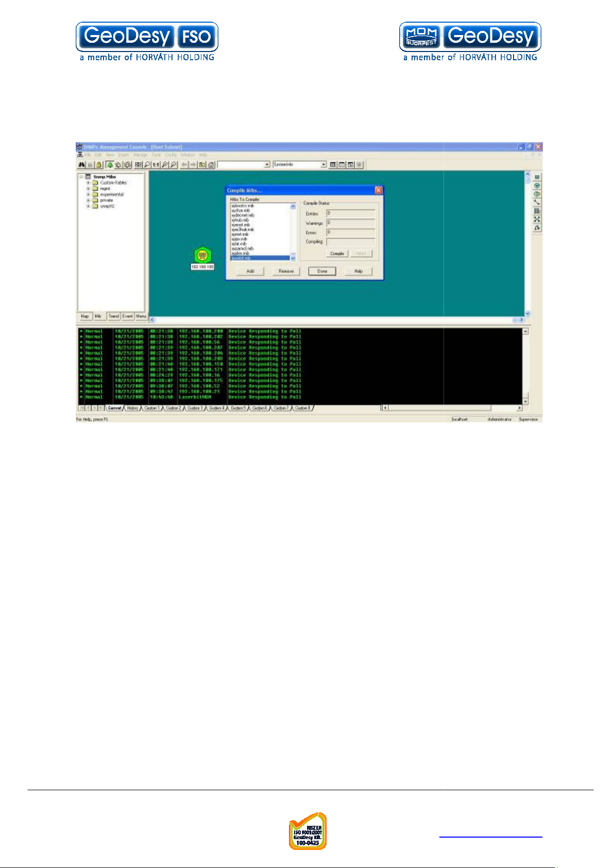This screenshot has height=868, width=614.
Task: Open the Custom 1 log tab
Action: click(151, 408)
